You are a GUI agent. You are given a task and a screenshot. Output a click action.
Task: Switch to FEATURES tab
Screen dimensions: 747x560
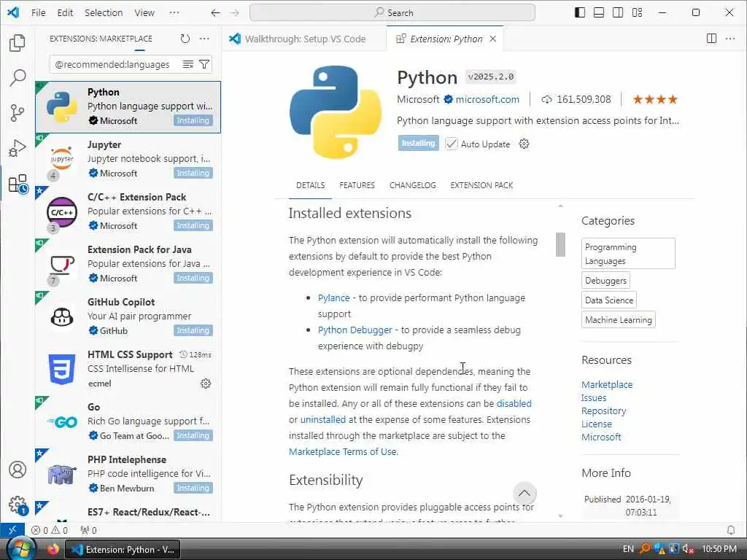pos(357,185)
